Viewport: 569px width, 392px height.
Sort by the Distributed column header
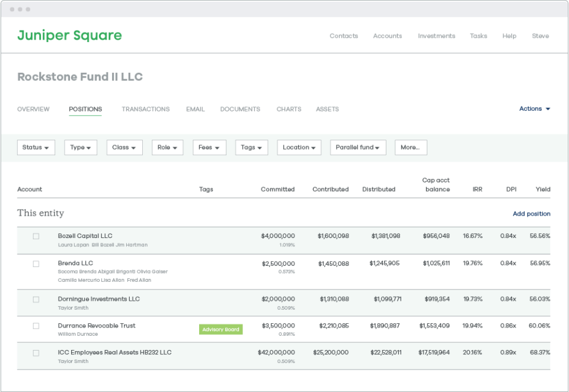coord(379,189)
